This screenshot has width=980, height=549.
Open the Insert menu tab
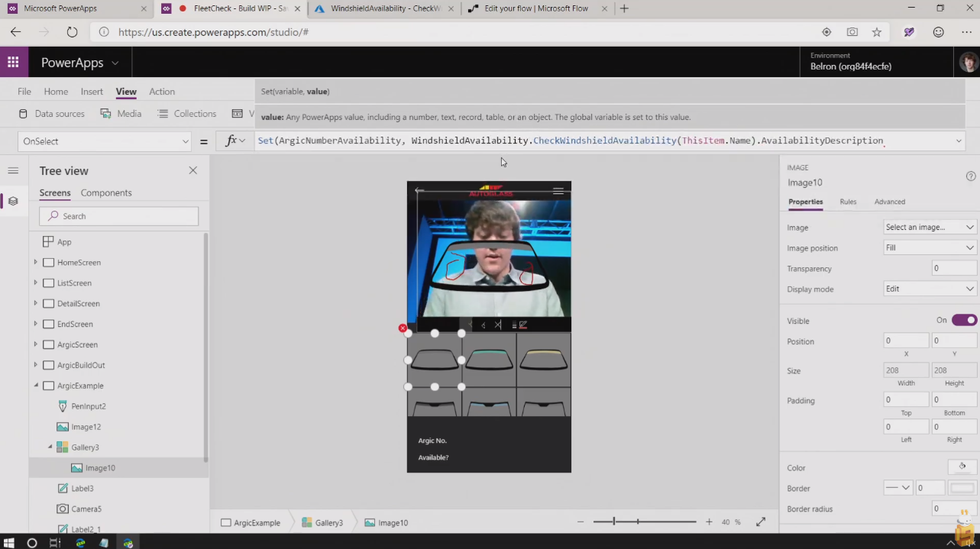point(92,92)
